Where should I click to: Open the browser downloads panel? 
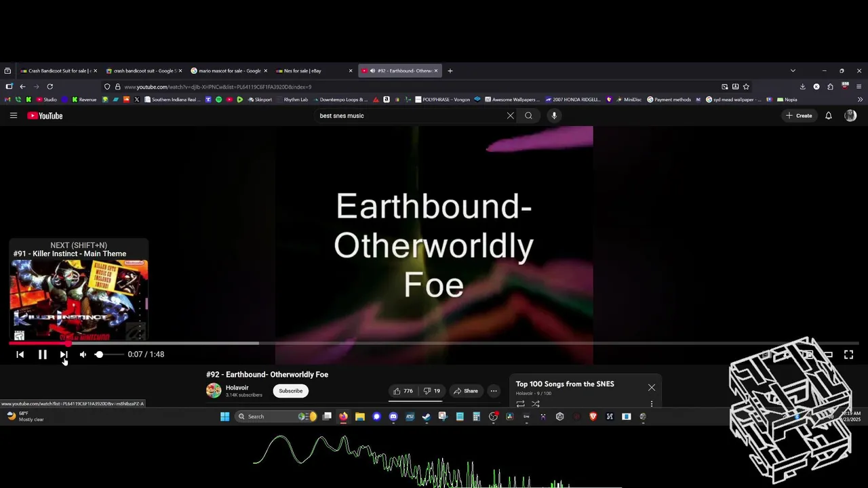click(802, 87)
